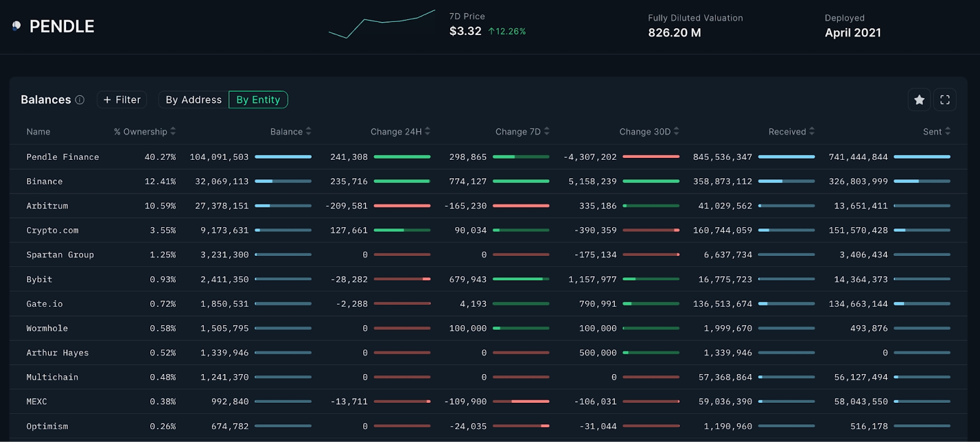Open the Pendle Finance entity row

(62, 157)
